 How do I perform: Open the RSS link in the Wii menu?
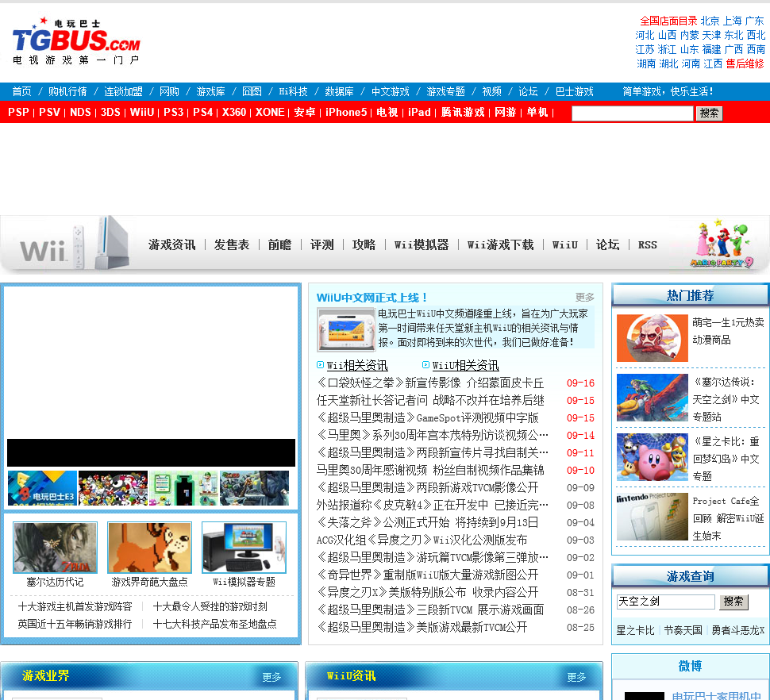[647, 244]
